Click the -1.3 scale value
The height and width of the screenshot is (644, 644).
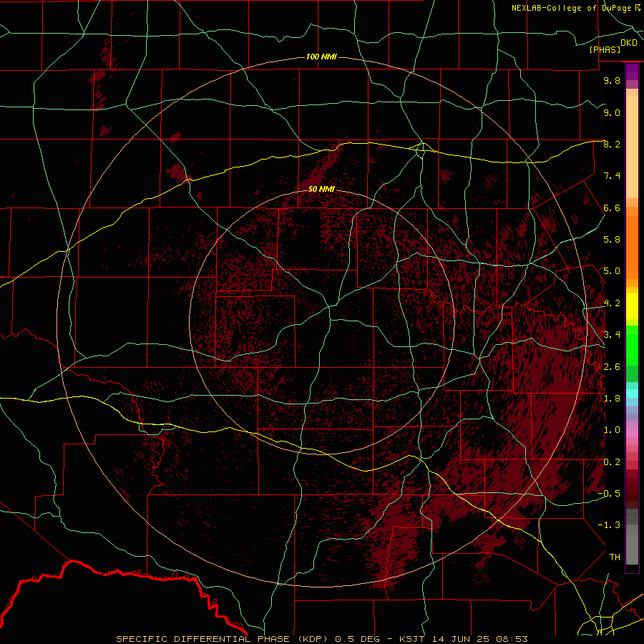(x=609, y=525)
